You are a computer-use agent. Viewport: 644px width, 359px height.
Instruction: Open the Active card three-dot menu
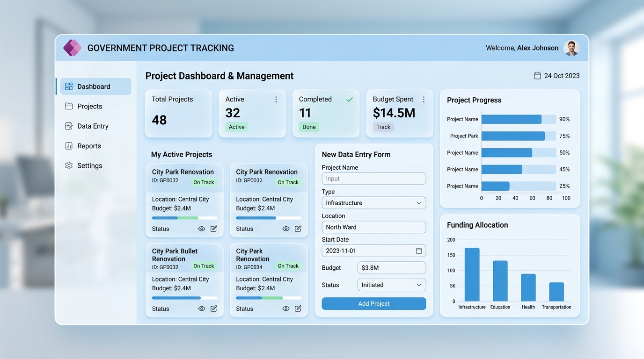point(276,100)
